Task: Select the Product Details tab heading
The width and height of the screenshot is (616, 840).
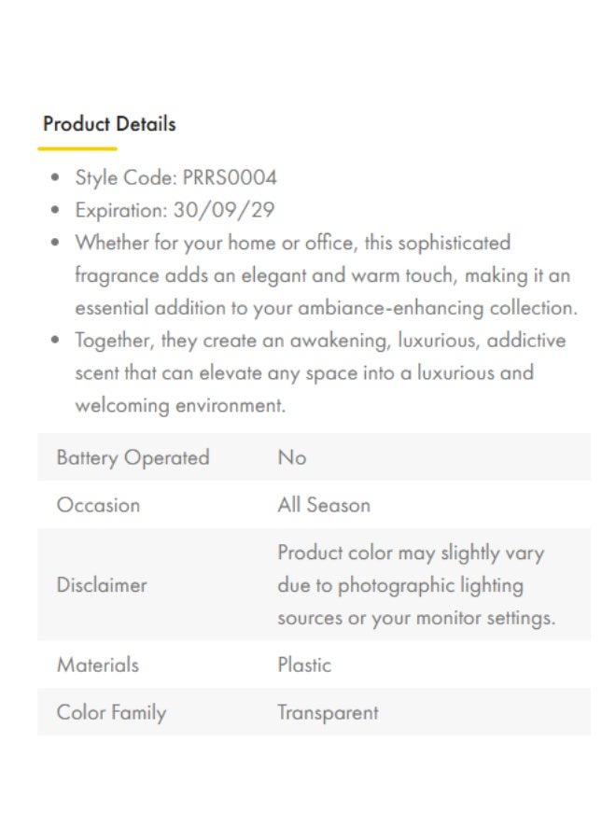Action: [109, 124]
